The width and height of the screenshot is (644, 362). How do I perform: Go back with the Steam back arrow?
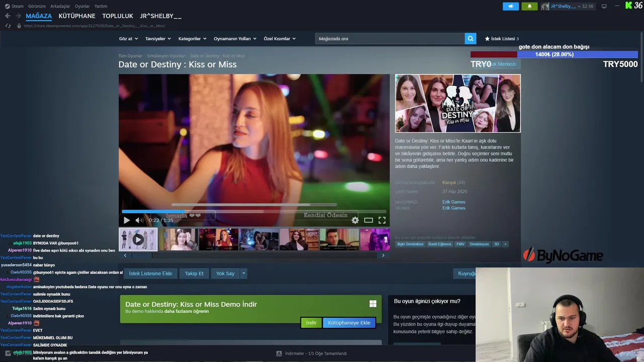pos(7,16)
